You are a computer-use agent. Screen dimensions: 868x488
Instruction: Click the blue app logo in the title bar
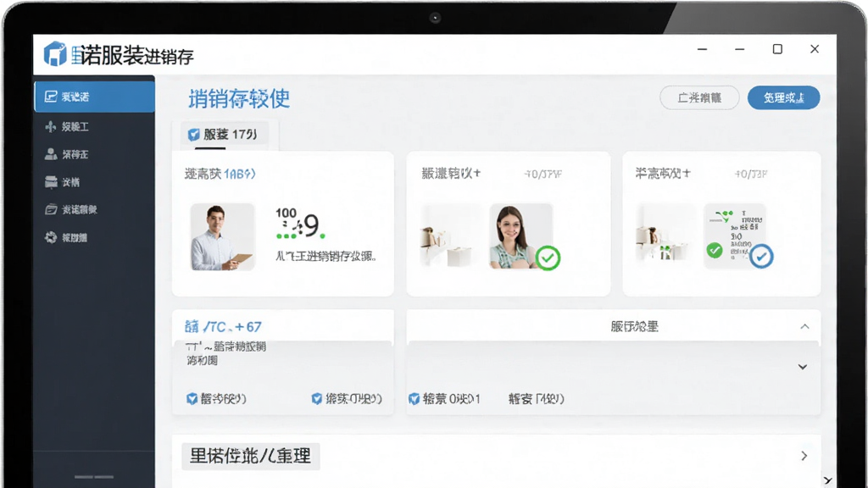click(55, 54)
